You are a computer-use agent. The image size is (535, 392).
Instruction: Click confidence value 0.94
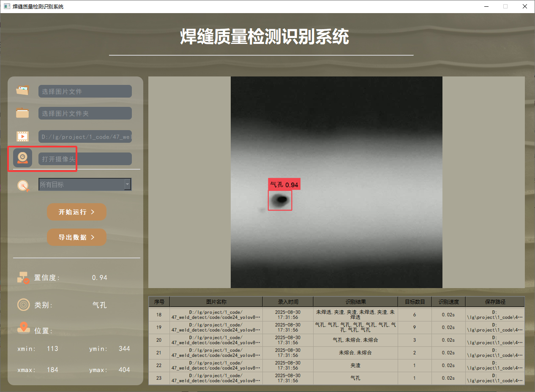coord(99,278)
